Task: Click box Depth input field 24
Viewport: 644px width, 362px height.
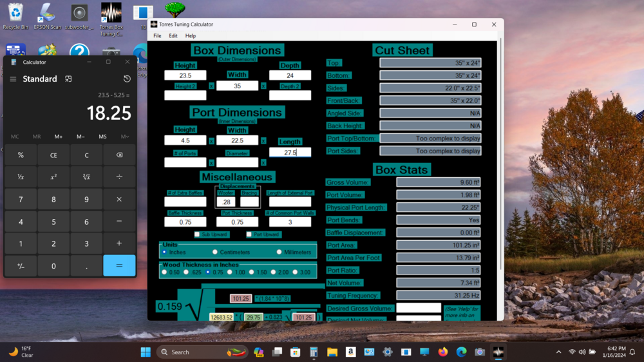Action: click(290, 75)
